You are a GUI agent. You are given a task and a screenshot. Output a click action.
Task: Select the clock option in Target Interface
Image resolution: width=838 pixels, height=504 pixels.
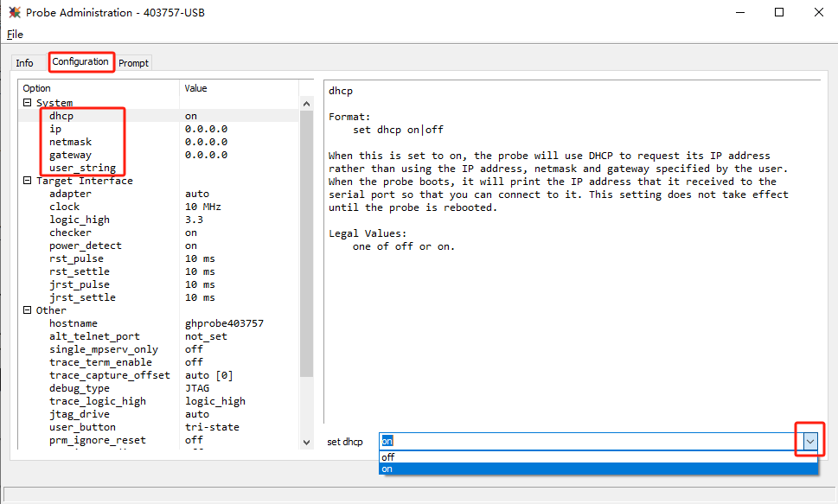click(64, 207)
